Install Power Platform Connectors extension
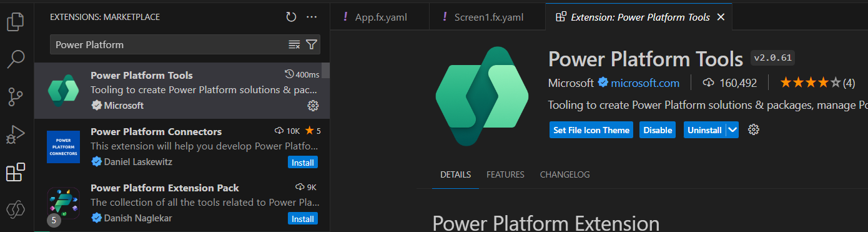The width and height of the screenshot is (868, 232). tap(303, 163)
